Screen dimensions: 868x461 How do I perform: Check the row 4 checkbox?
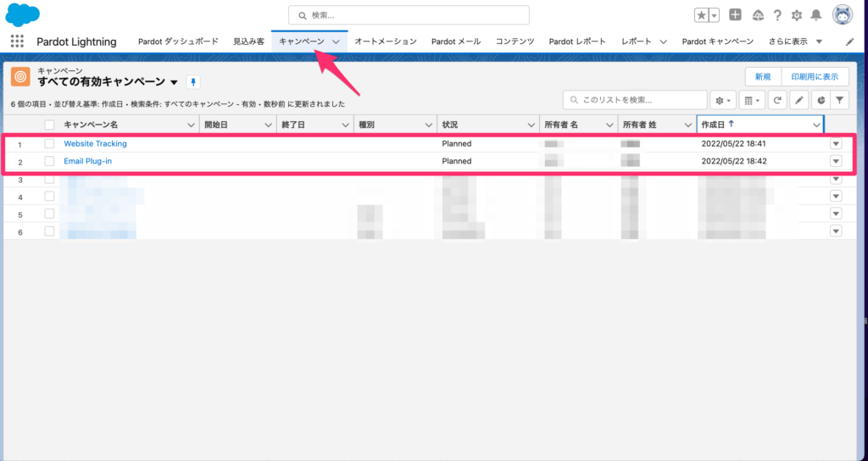click(50, 197)
